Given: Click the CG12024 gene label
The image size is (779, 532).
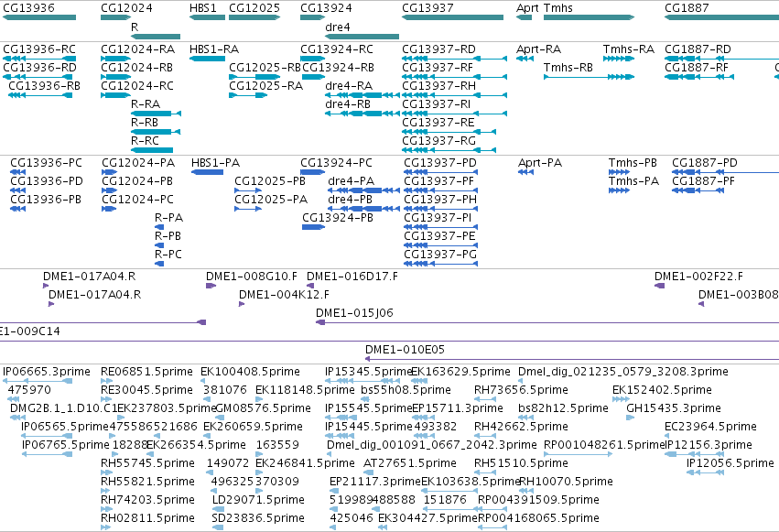Looking at the screenshot, I should (126, 8).
